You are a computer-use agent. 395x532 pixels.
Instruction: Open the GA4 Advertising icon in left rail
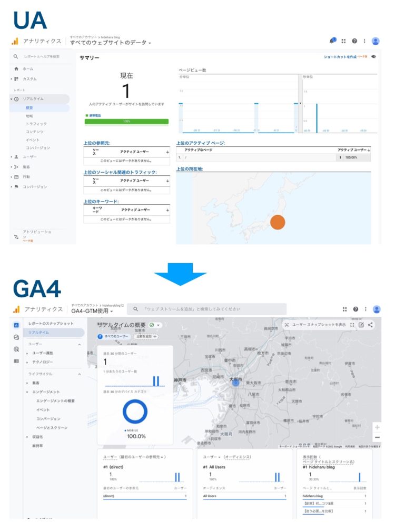click(16, 349)
